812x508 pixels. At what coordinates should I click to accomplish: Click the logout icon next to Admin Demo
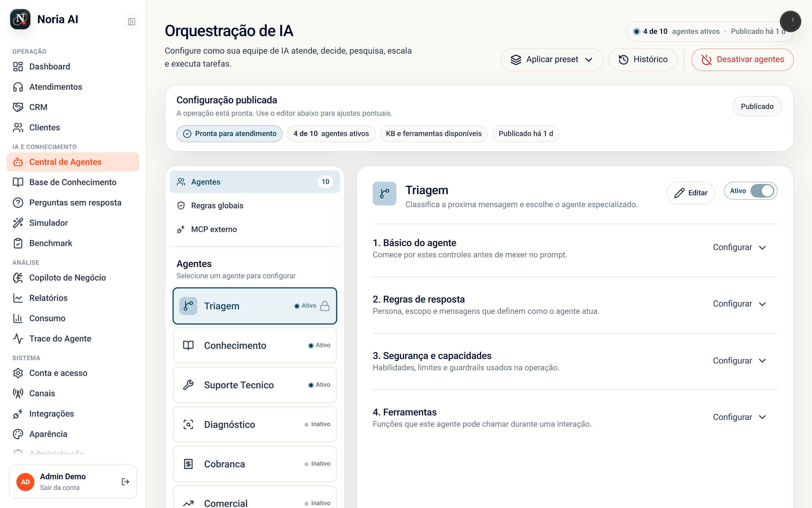coord(125,482)
